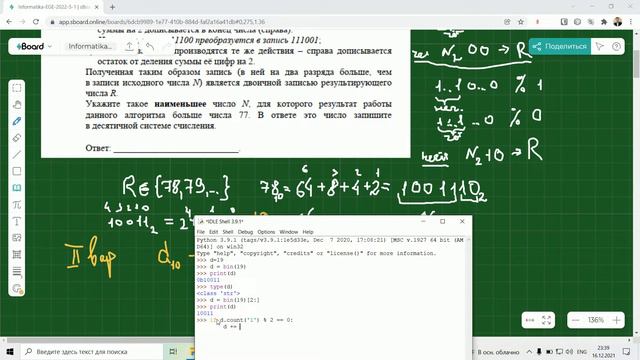
Task: Open the lines background tool
Action: [17, 271]
